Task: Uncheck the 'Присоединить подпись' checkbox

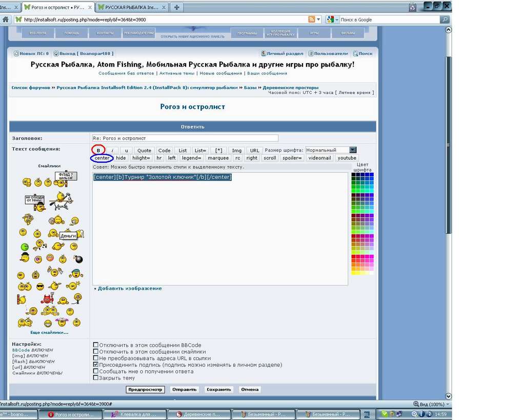Action: [x=96, y=365]
